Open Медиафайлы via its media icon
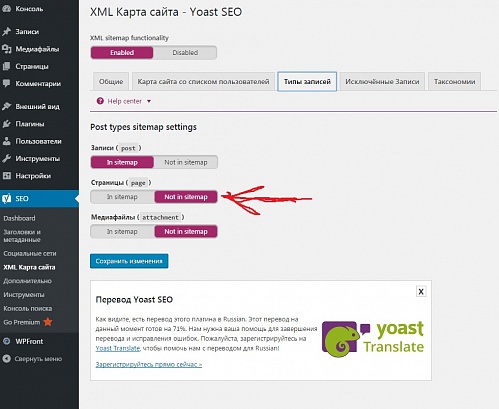Screen dimensions: 499x409 tap(6, 49)
